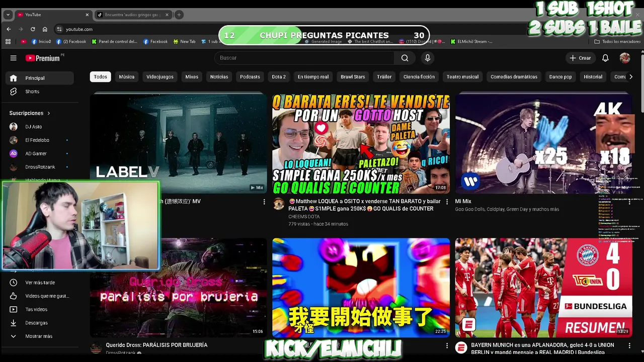Select the Dance pop filter chip

[x=560, y=77]
